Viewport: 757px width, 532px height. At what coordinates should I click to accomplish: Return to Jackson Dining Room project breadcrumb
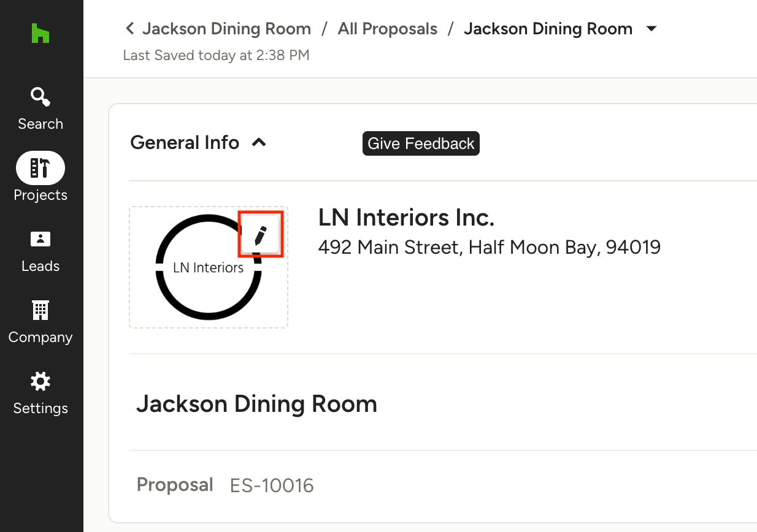226,29
